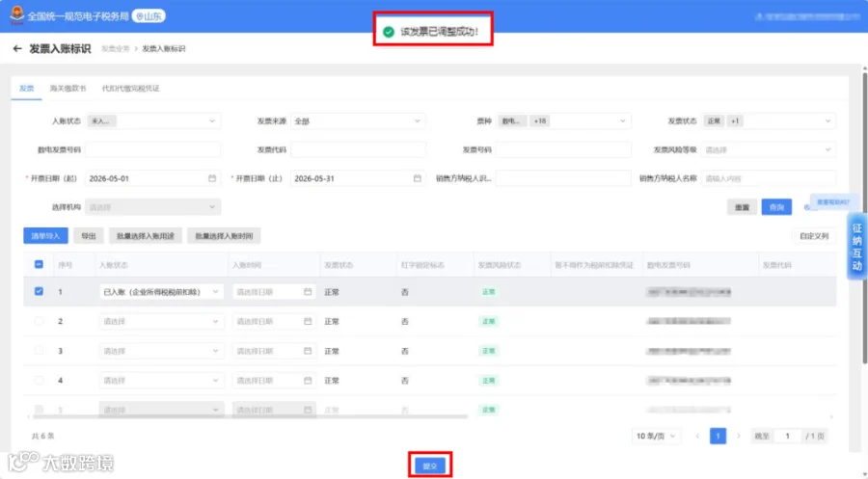Go back using the arrow beside 发票入账标识
Viewport: 868px width, 479px height.
[17, 49]
